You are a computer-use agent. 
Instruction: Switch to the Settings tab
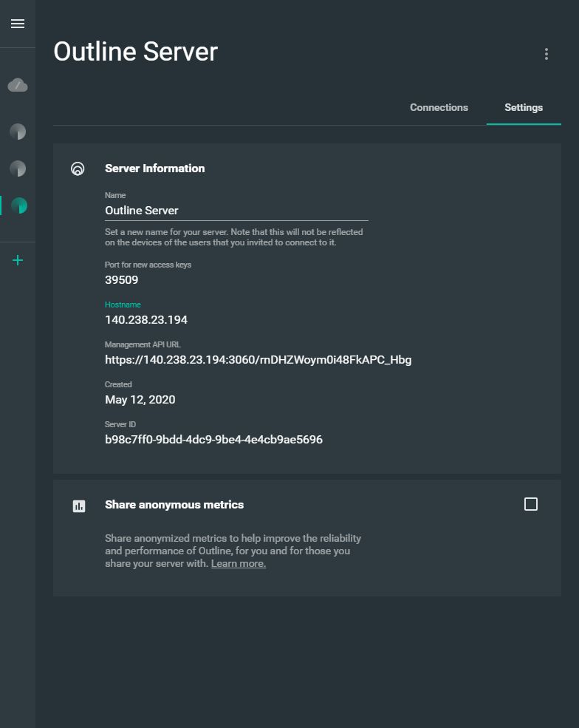click(x=524, y=107)
